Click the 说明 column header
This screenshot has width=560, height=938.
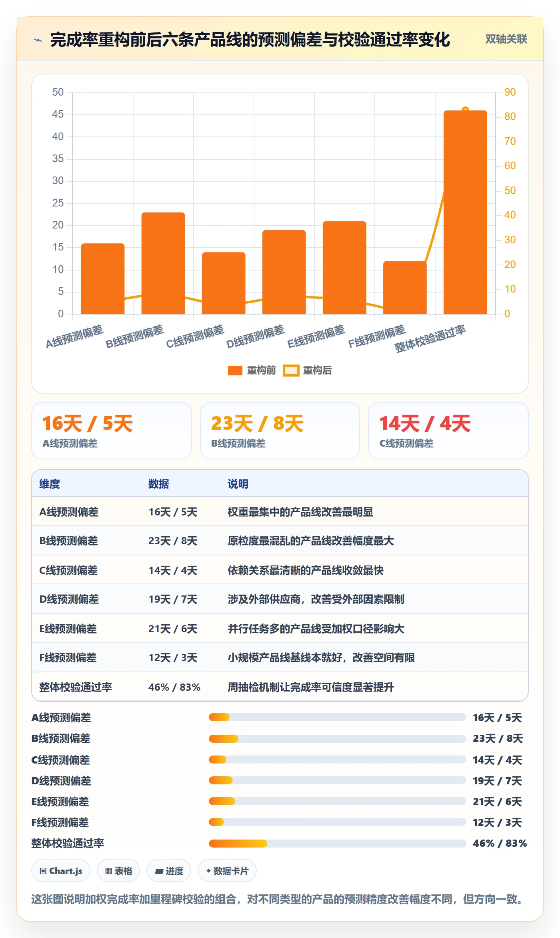[238, 484]
